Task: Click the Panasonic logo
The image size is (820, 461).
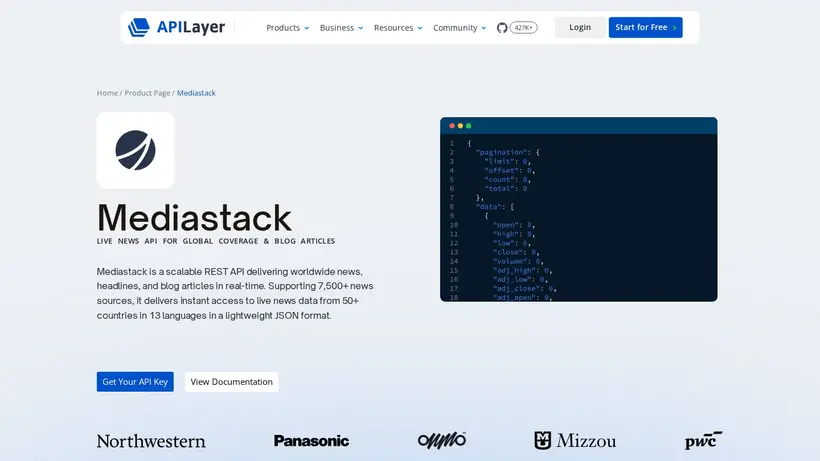Action: tap(311, 441)
